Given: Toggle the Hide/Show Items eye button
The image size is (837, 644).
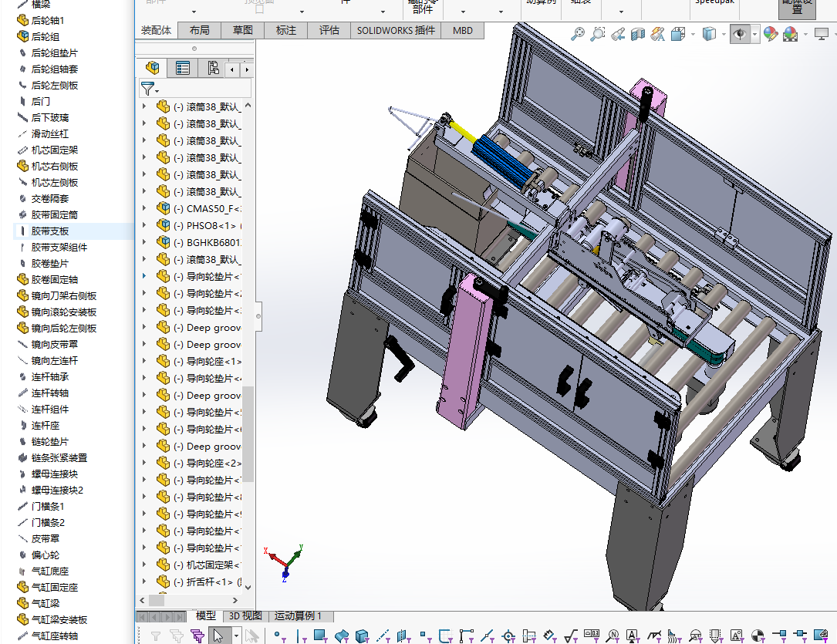Looking at the screenshot, I should pos(739,34).
